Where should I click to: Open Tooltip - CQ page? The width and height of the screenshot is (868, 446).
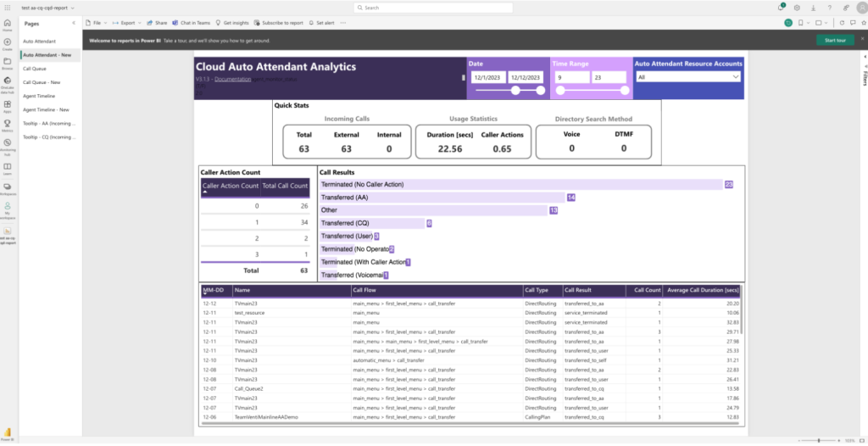50,137
